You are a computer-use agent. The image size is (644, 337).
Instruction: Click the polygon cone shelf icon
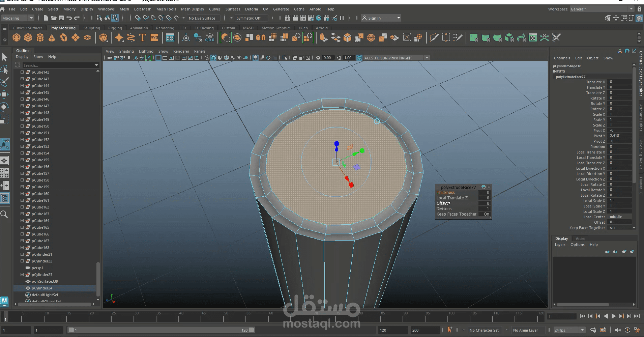[x=52, y=38]
